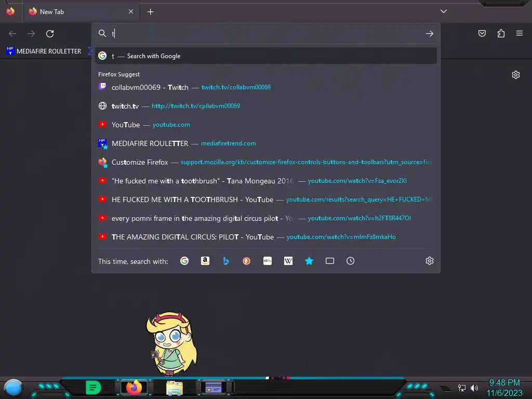This screenshot has height=399, width=532.
Task: Click the Star Butterfly desktop mascot
Action: (x=171, y=344)
